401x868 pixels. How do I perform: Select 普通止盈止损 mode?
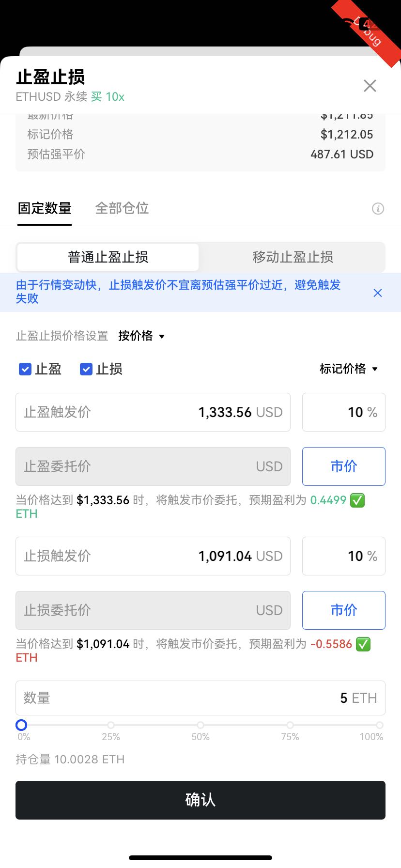point(108,257)
